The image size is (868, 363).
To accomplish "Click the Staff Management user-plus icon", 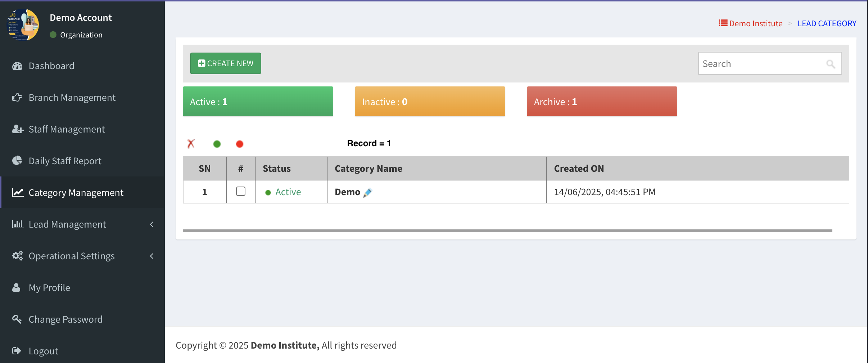I will pos(17,129).
